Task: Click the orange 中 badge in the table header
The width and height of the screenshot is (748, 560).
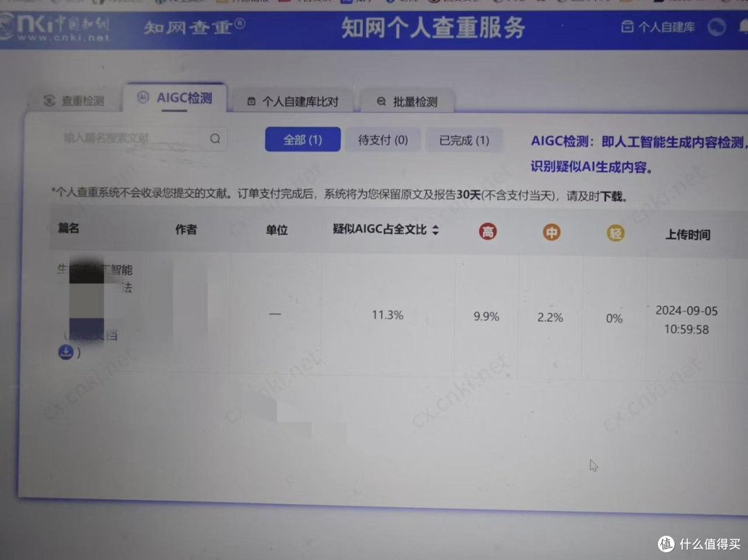Action: [551, 233]
